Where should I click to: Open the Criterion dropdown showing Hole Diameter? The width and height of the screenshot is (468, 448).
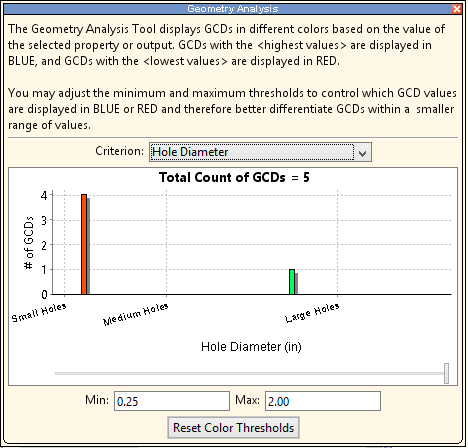pos(260,152)
